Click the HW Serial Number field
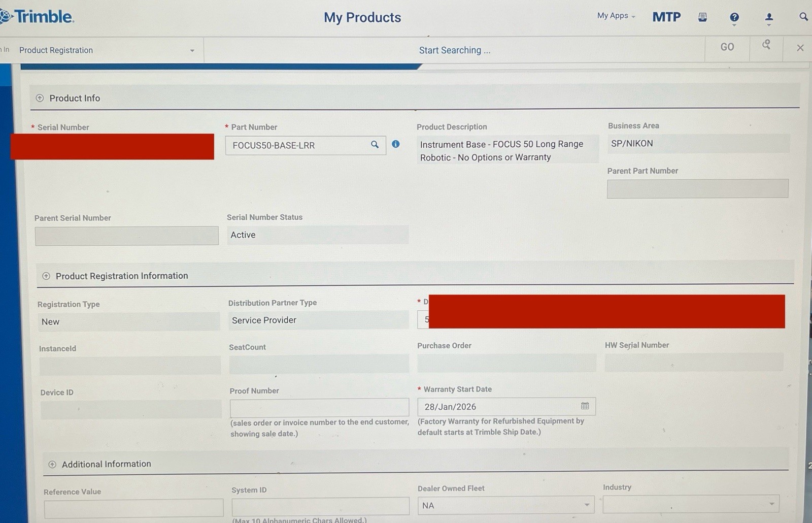812x523 pixels. (694, 362)
